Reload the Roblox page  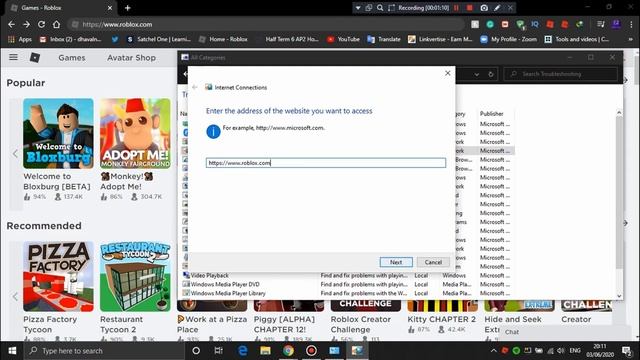41,24
